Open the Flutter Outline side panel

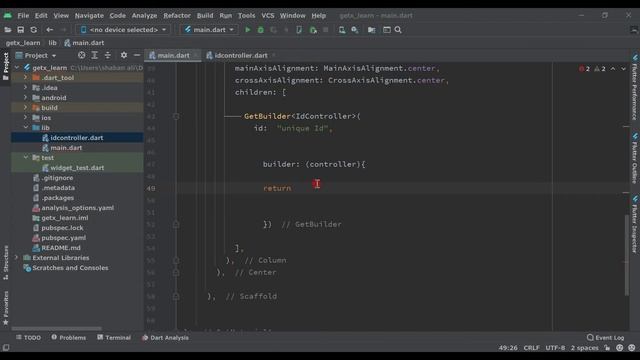[x=635, y=158]
